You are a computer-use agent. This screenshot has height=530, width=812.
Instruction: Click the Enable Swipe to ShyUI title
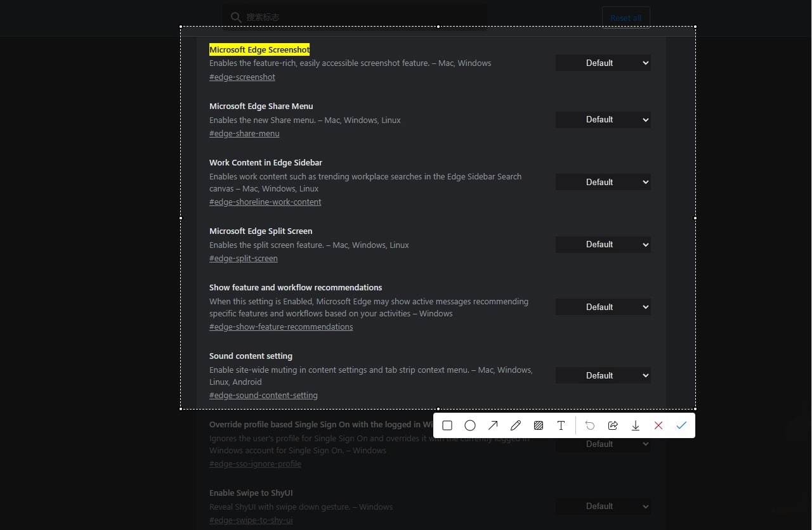pyautogui.click(x=251, y=493)
